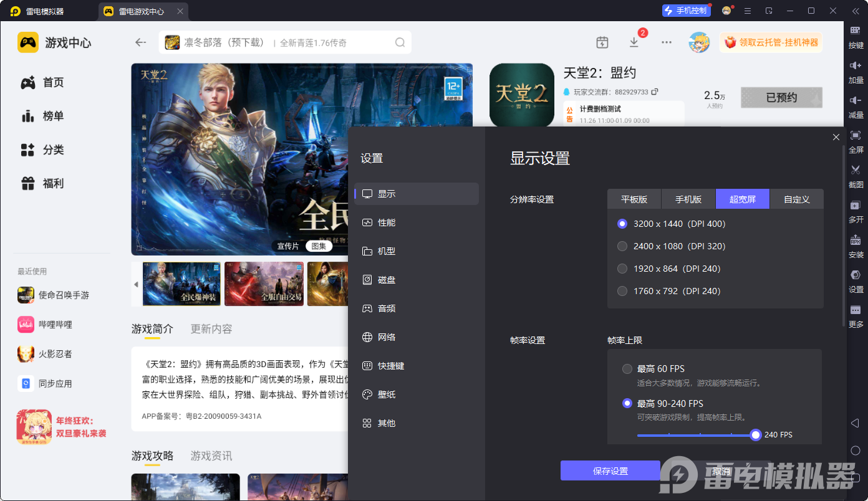
Task: Select the 超宽屏 resolution tab
Action: coord(743,199)
